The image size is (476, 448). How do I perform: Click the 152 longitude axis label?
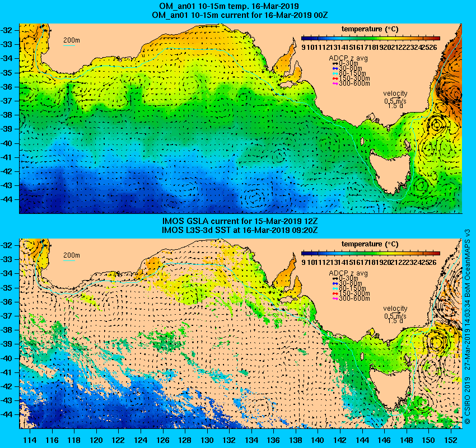[451, 440]
